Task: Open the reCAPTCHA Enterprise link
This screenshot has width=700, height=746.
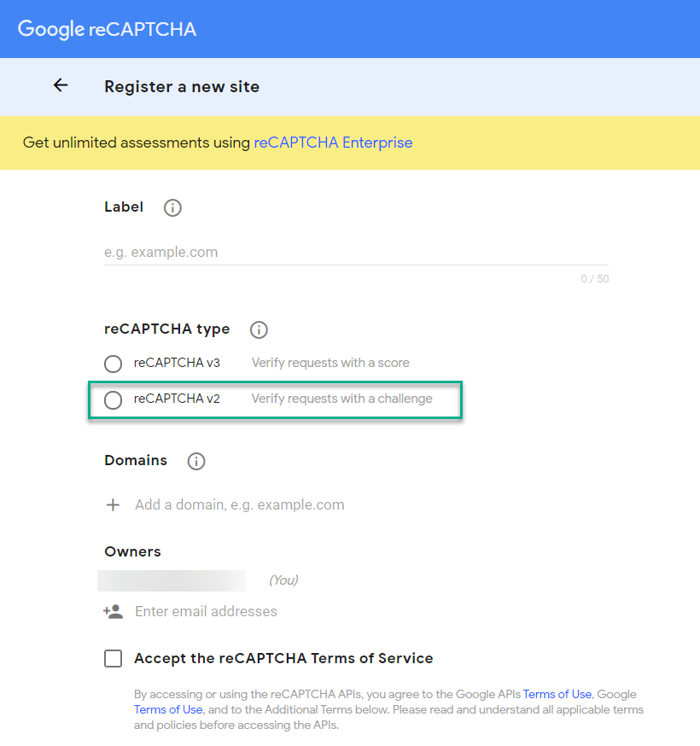Action: pos(333,143)
